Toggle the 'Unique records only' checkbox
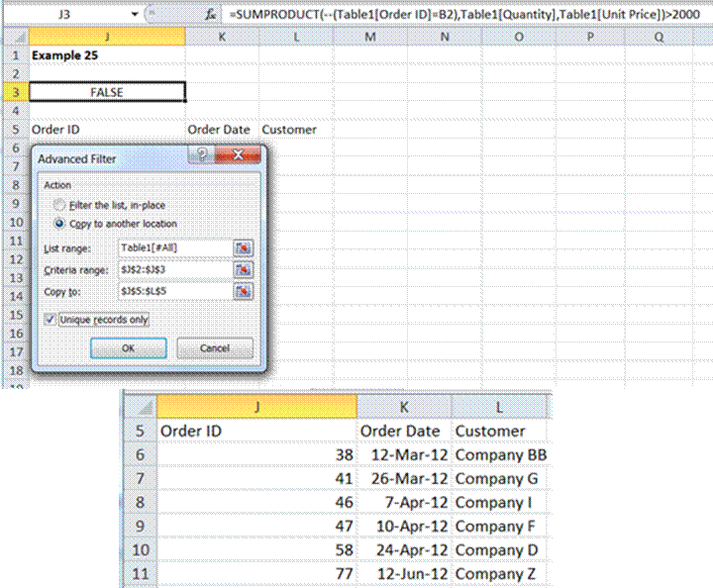Image resolution: width=713 pixels, height=588 pixels. click(51, 320)
